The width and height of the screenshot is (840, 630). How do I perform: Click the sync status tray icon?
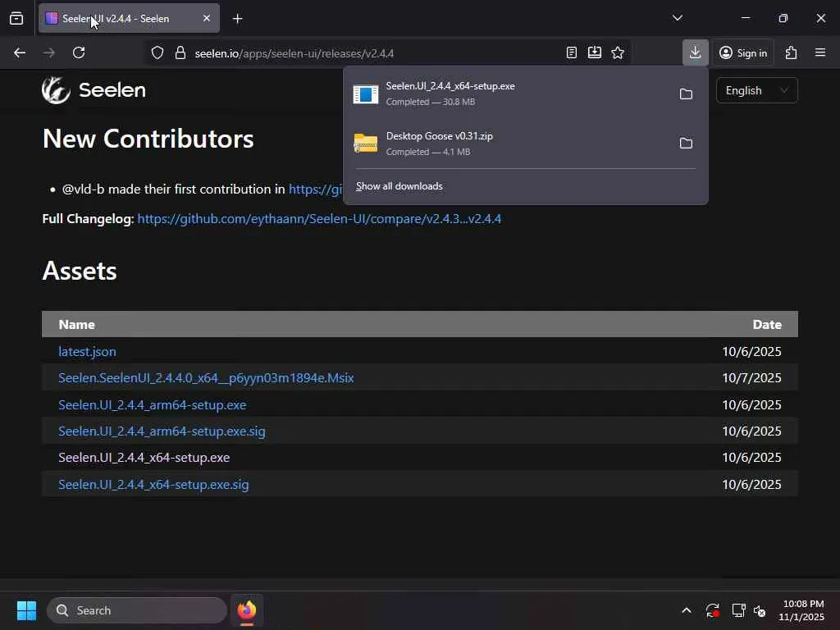pos(713,610)
